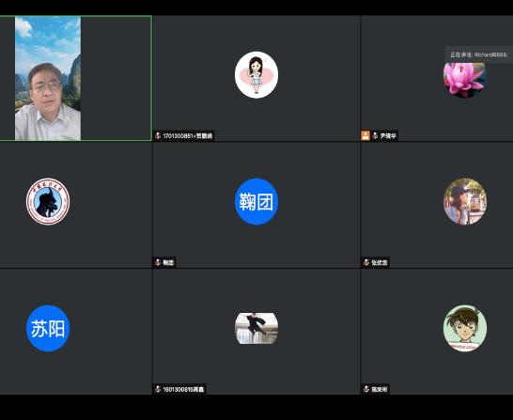Click the 1601300815 participant name label
This screenshot has height=420, width=513.
(x=183, y=389)
